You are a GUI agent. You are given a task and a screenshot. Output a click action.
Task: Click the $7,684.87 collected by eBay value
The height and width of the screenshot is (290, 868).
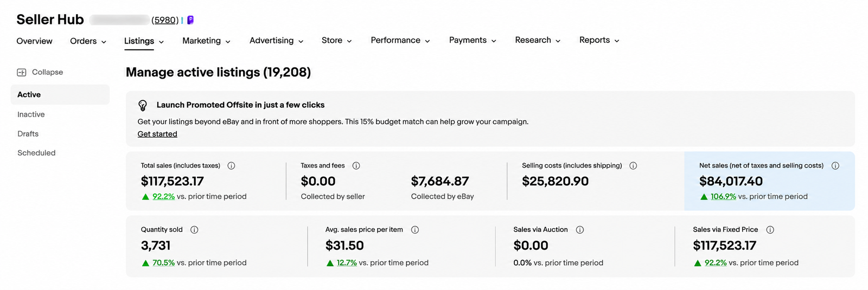pyautogui.click(x=440, y=182)
